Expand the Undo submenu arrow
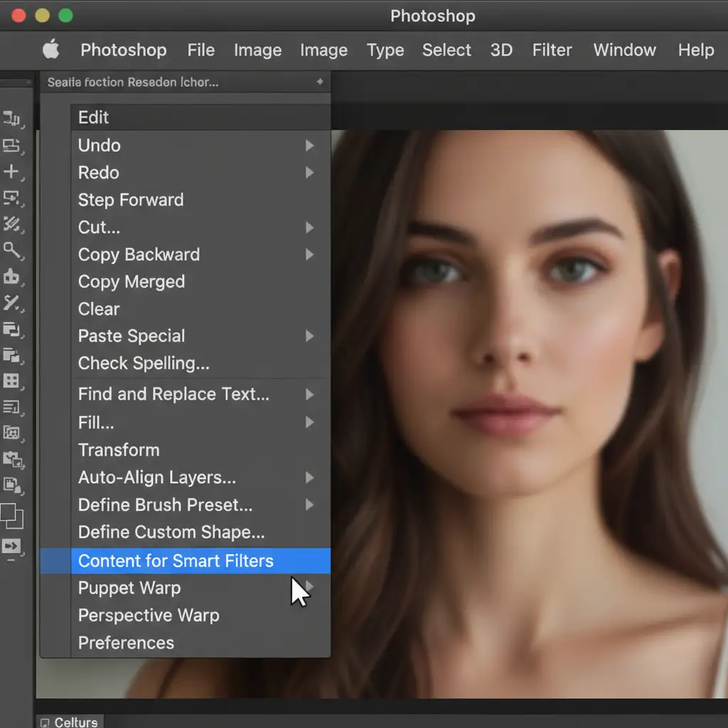The width and height of the screenshot is (728, 728). pyautogui.click(x=309, y=146)
